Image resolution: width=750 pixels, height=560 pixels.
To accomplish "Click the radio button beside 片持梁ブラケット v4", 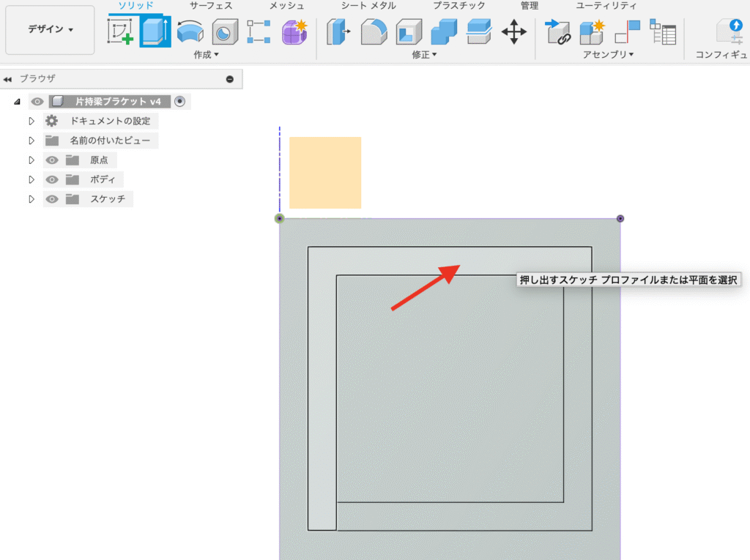I will tap(179, 102).
